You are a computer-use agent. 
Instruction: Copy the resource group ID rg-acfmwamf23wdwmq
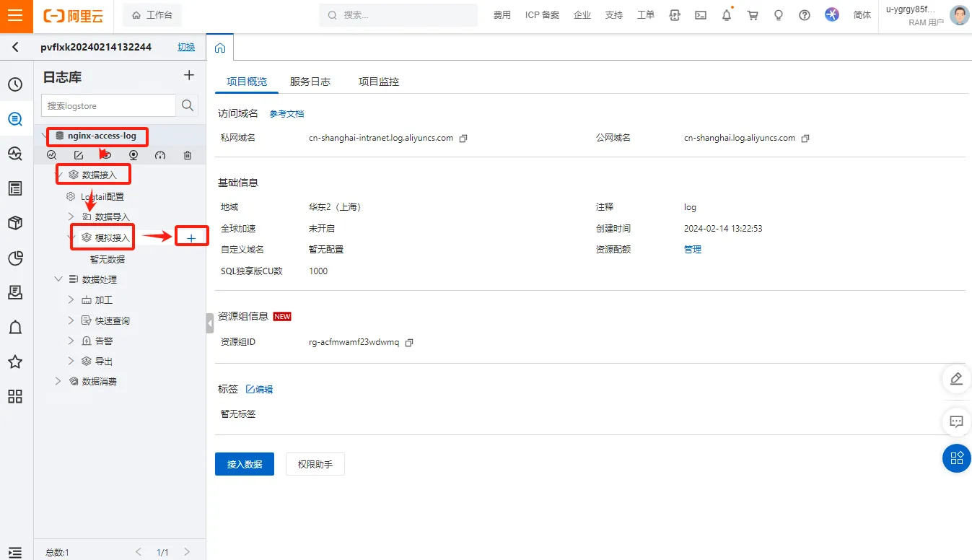pyautogui.click(x=409, y=343)
